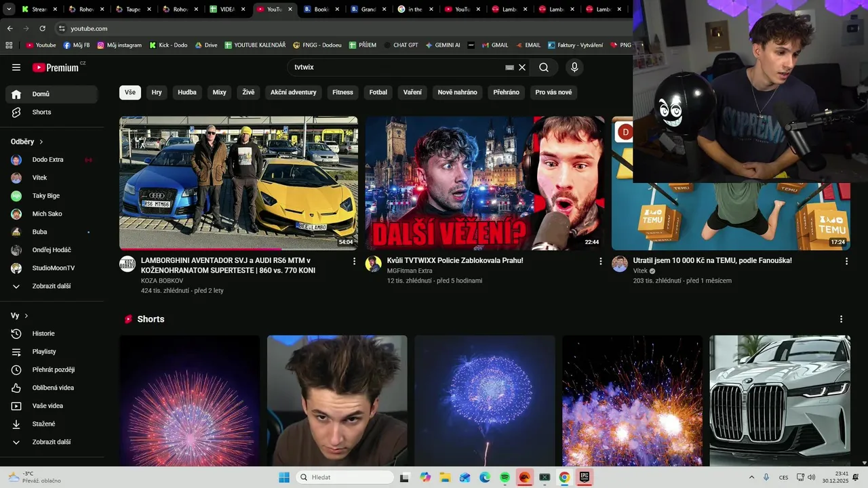Start voice search with the microphone
Image resolution: width=868 pixels, height=488 pixels.
[x=574, y=67]
